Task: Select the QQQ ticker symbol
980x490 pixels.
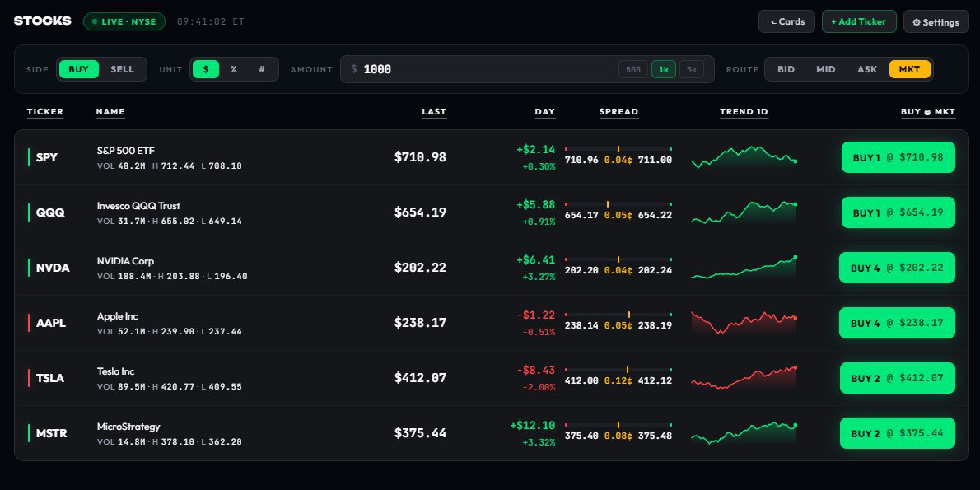Action: pyautogui.click(x=50, y=212)
